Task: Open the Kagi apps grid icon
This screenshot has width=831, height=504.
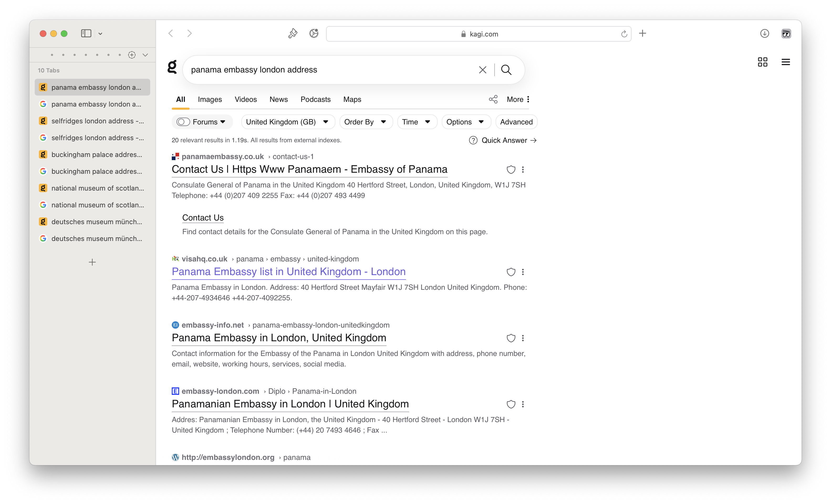Action: (x=762, y=62)
